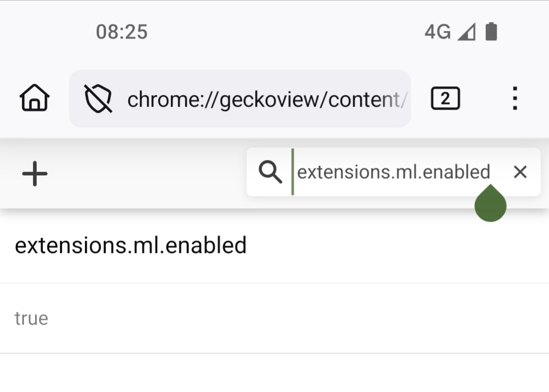
Task: Click the text caret at search field start
Action: tap(293, 172)
